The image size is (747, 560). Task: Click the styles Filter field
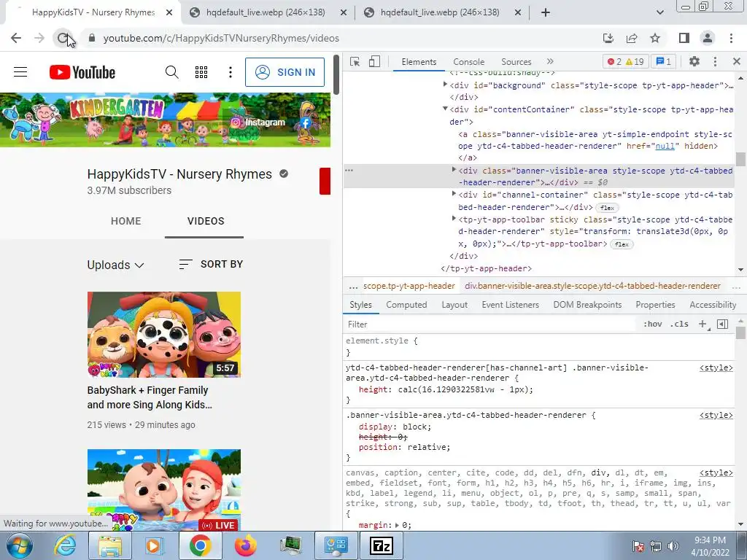click(x=491, y=324)
